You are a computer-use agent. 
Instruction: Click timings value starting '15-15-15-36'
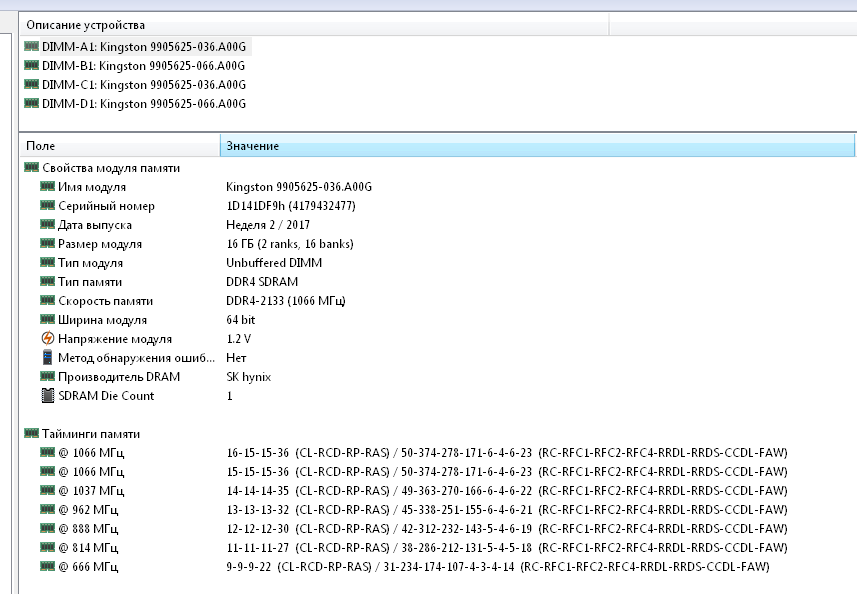(x=507, y=472)
